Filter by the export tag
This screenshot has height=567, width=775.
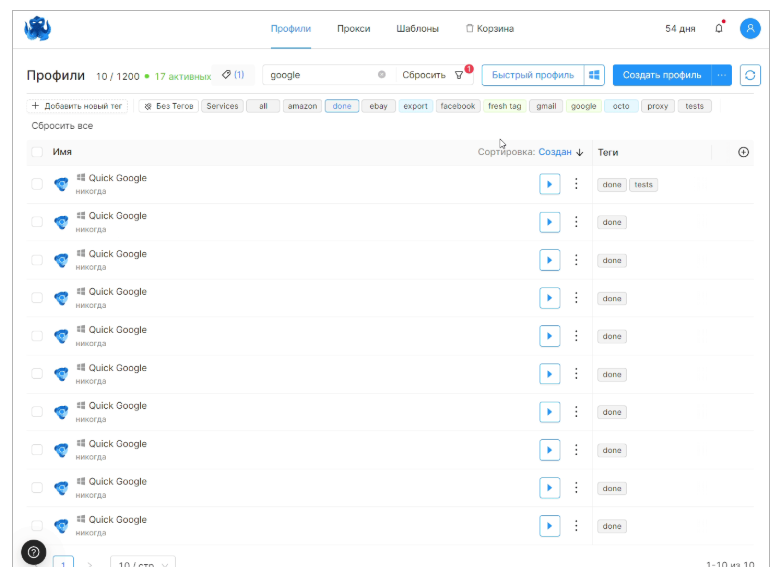coord(416,106)
